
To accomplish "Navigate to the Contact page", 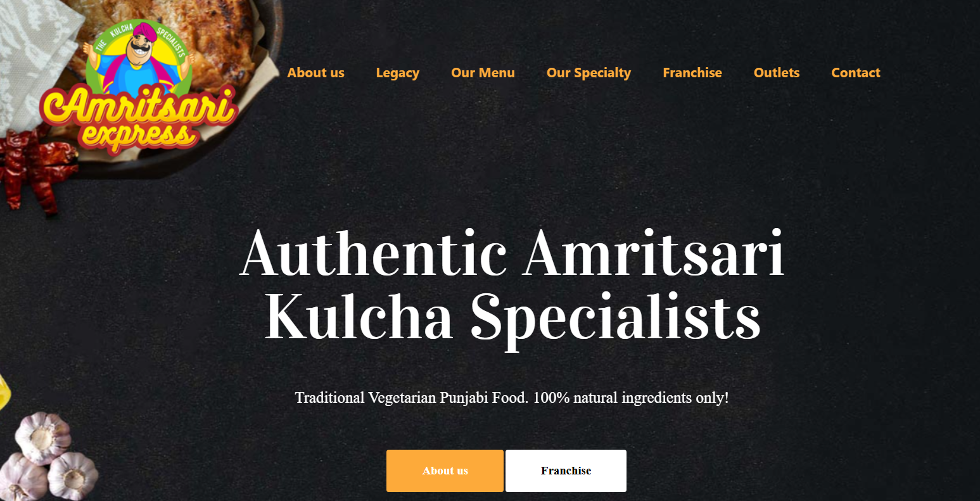I will pyautogui.click(x=855, y=73).
